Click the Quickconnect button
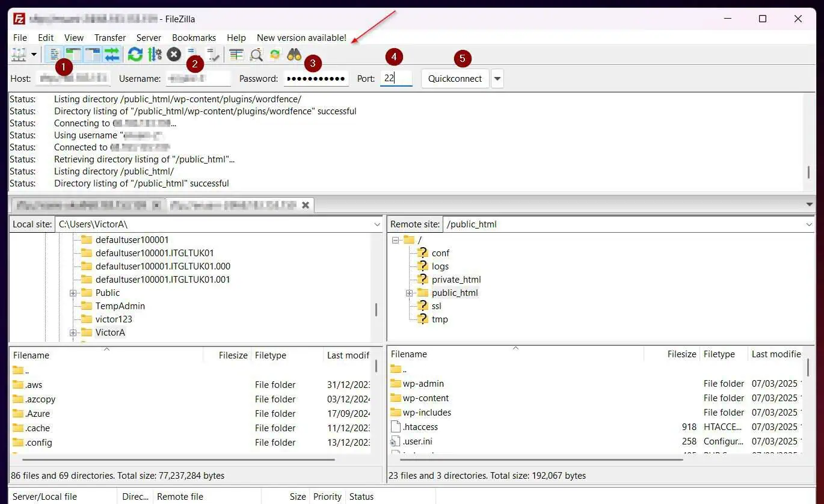Image resolution: width=824 pixels, height=504 pixels. (x=455, y=79)
